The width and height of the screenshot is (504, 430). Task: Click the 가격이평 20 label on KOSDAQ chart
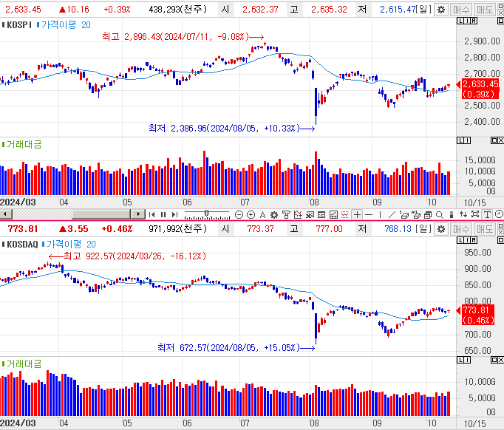pos(72,245)
